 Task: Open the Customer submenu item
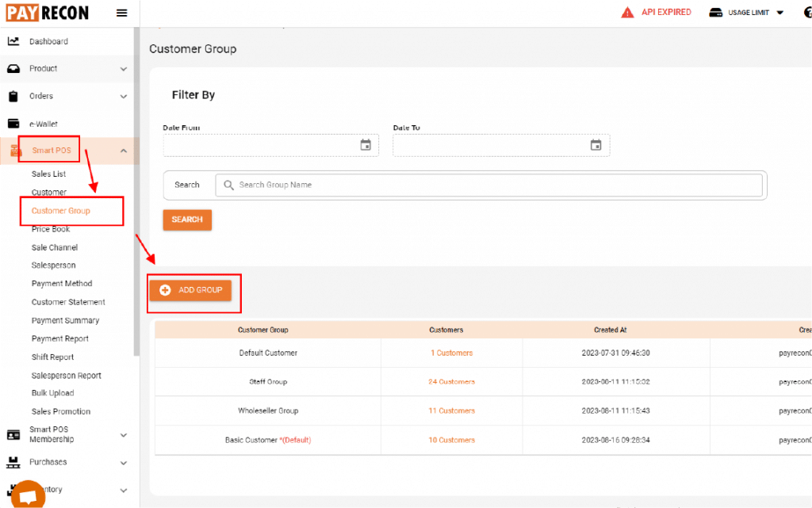tap(49, 192)
